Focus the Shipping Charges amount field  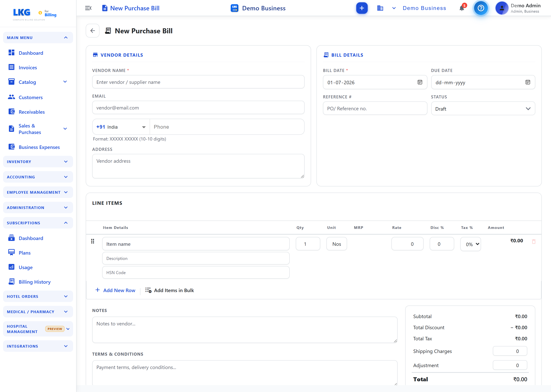[510, 351]
